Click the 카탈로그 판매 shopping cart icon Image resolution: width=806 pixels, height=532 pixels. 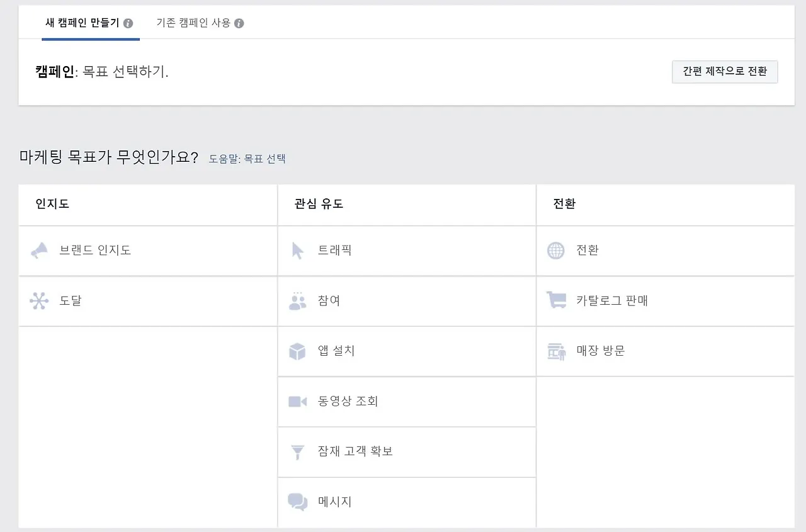coord(555,300)
